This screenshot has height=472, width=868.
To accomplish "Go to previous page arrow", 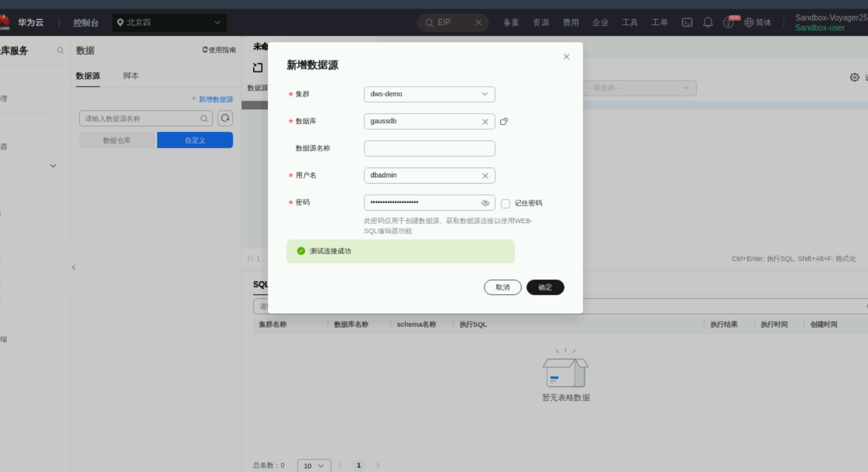I will (x=340, y=466).
